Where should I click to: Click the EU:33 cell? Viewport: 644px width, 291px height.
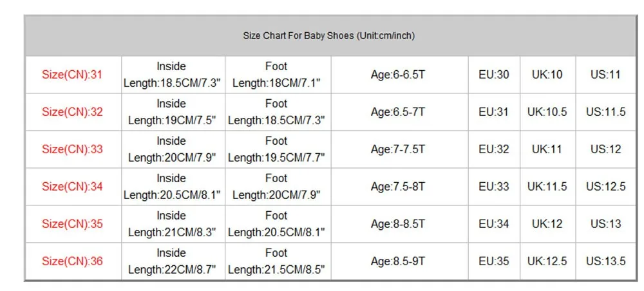tap(494, 187)
